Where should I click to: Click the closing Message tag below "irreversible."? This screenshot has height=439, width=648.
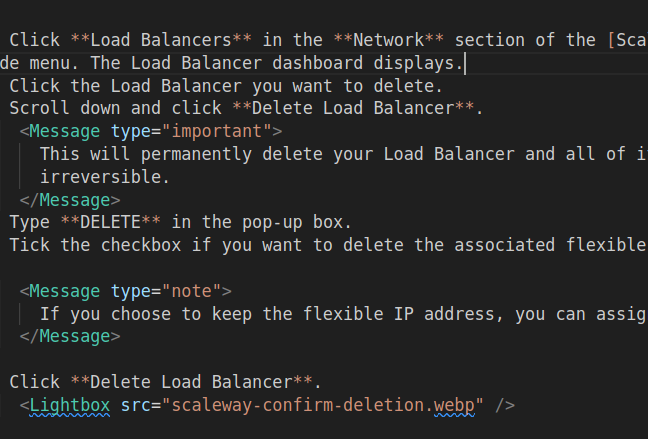click(70, 199)
